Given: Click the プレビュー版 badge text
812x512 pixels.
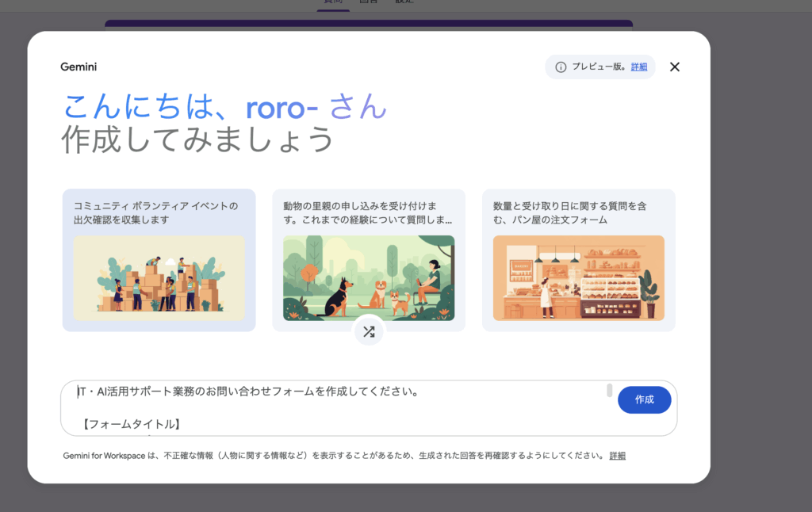Looking at the screenshot, I should (599, 67).
